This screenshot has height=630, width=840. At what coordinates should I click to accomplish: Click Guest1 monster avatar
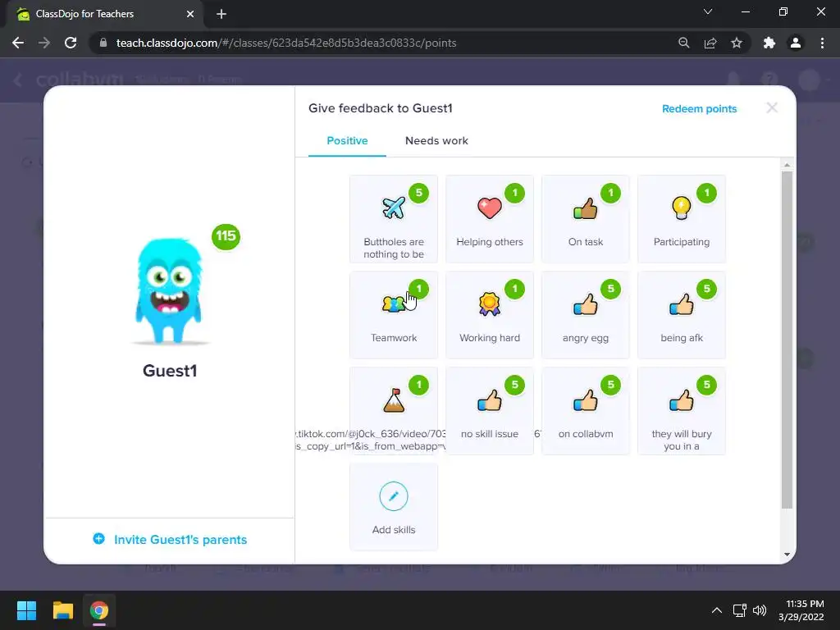pos(169,291)
